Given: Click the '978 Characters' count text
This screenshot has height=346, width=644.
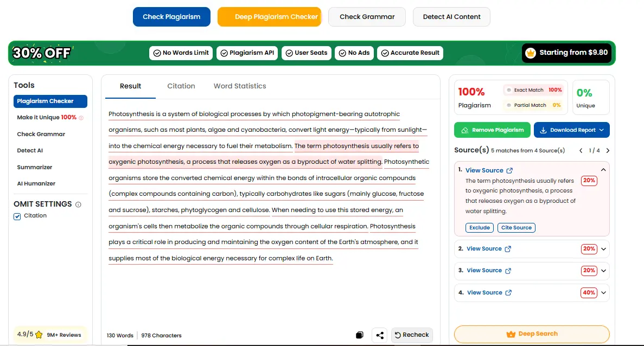Looking at the screenshot, I should 162,335.
